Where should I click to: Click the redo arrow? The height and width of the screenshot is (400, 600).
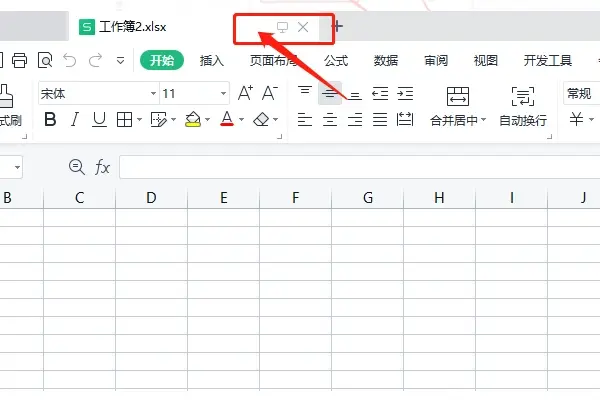95,61
